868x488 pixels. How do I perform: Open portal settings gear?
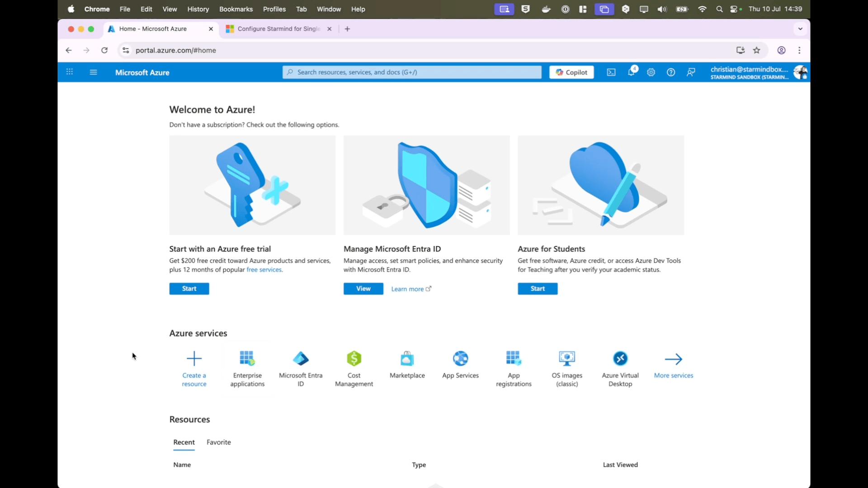click(651, 72)
